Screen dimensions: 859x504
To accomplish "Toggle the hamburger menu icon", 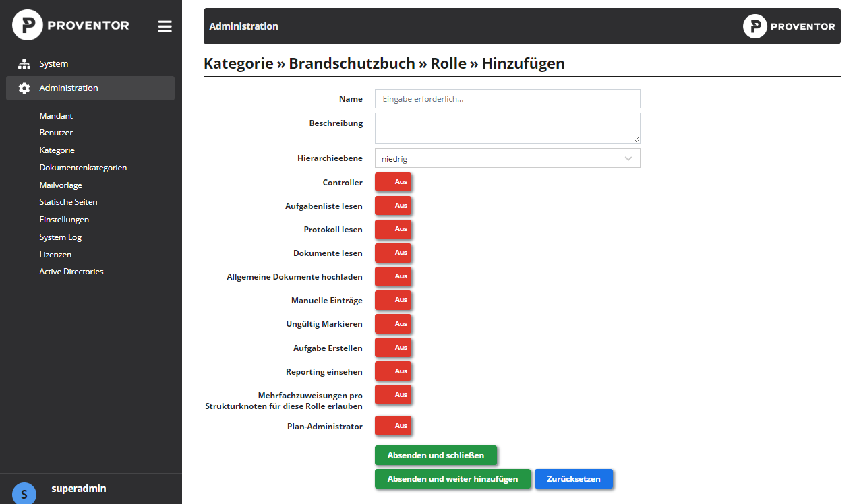I will click(165, 26).
